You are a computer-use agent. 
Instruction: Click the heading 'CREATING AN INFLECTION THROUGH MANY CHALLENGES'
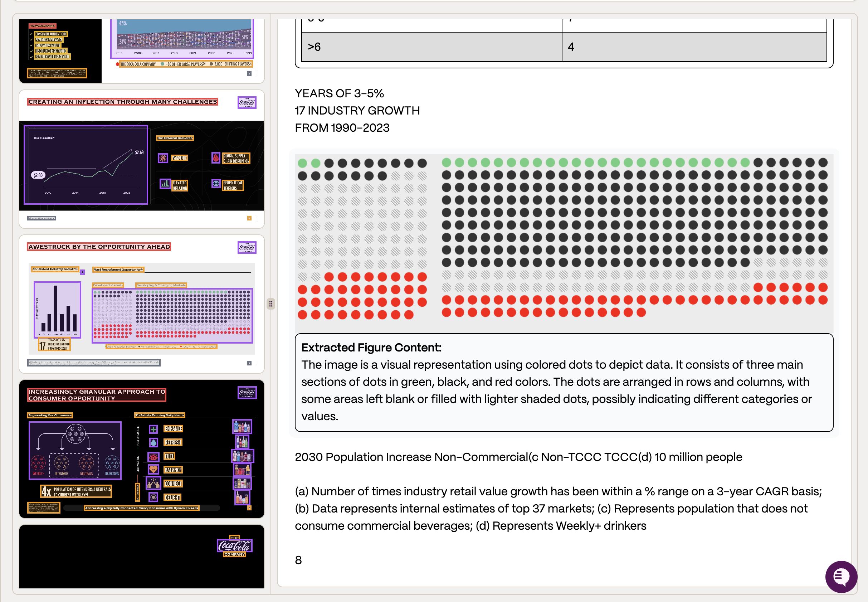pyautogui.click(x=123, y=102)
